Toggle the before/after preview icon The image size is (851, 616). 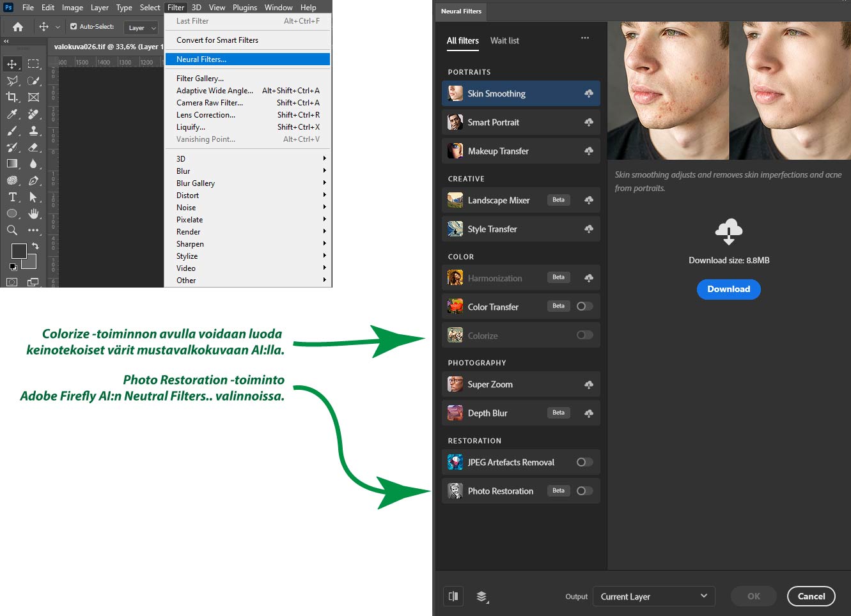[453, 596]
